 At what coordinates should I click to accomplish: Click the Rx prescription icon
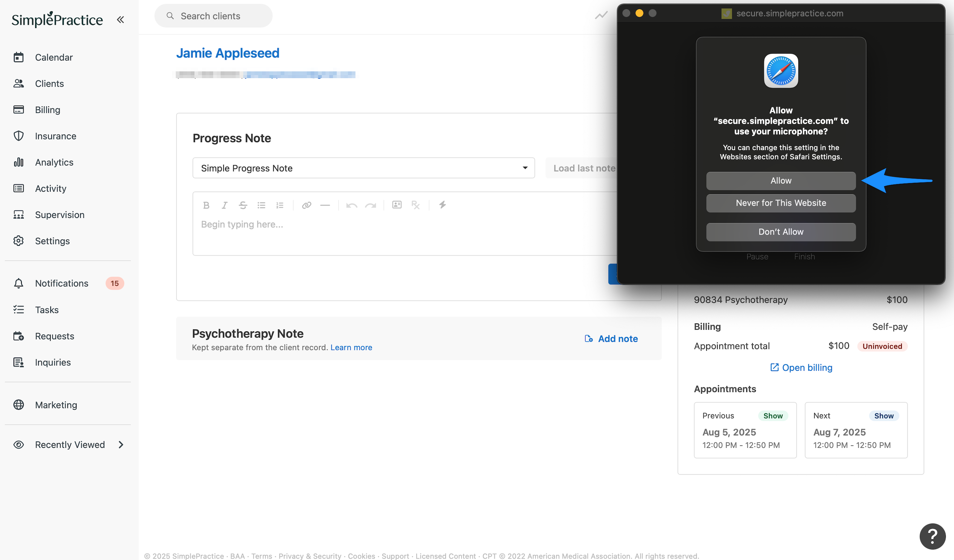point(416,205)
